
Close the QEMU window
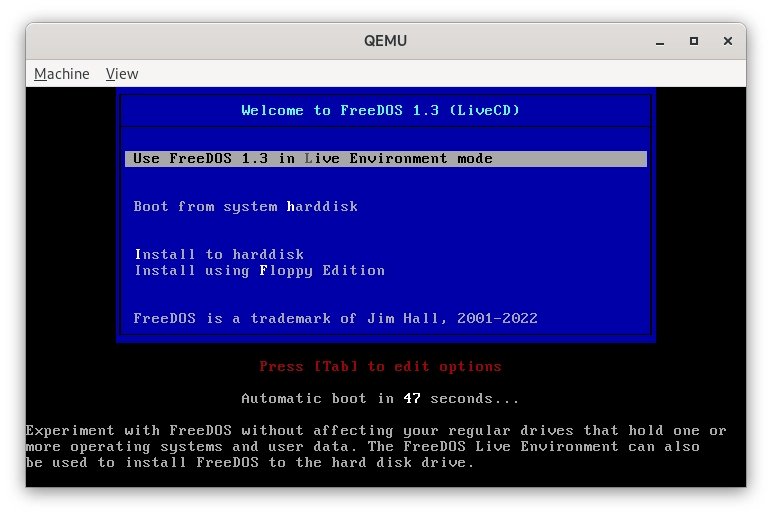728,41
